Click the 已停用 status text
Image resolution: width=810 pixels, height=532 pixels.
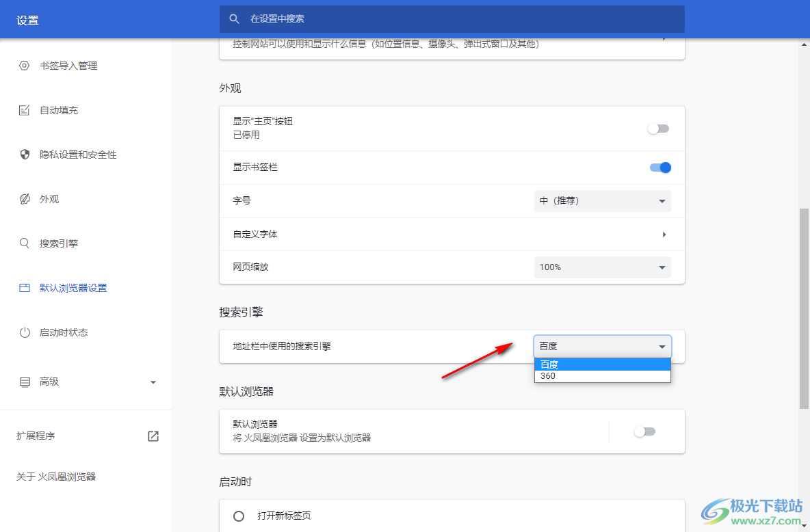tap(246, 135)
